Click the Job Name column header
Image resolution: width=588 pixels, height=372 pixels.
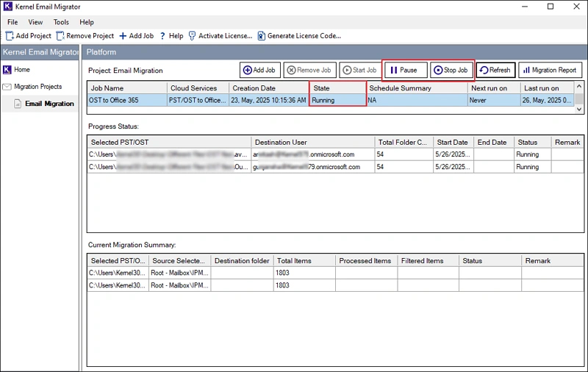(127, 88)
